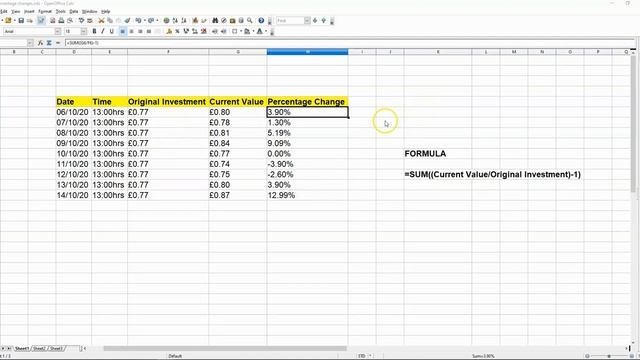Image resolution: width=640 pixels, height=360 pixels.
Task: Apply currency number format icon
Action: pos(169,31)
